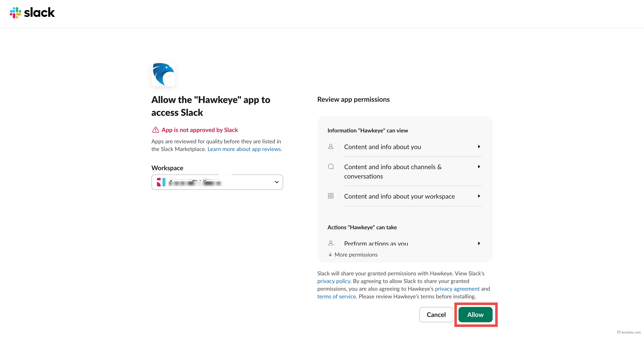Expand 'Content and info about channels & conversations'
644x337 pixels.
click(x=479, y=167)
